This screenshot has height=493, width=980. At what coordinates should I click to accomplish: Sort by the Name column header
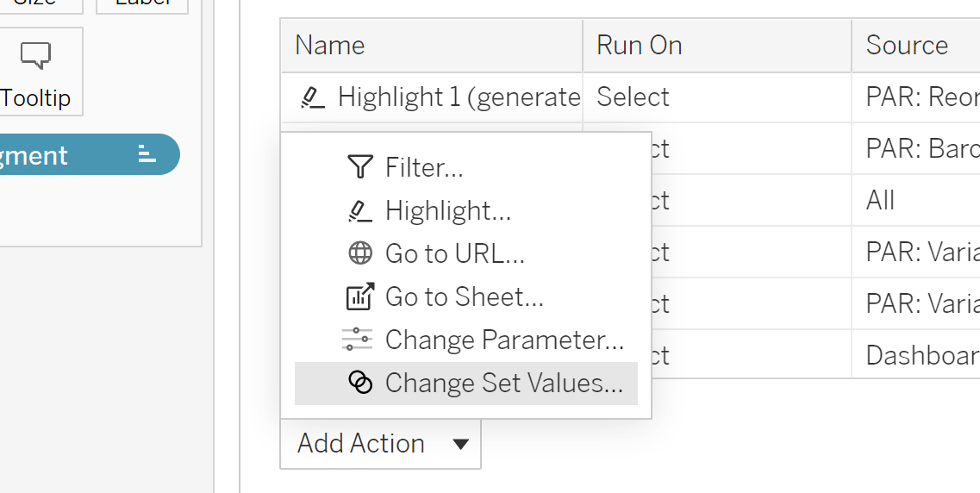[330, 46]
